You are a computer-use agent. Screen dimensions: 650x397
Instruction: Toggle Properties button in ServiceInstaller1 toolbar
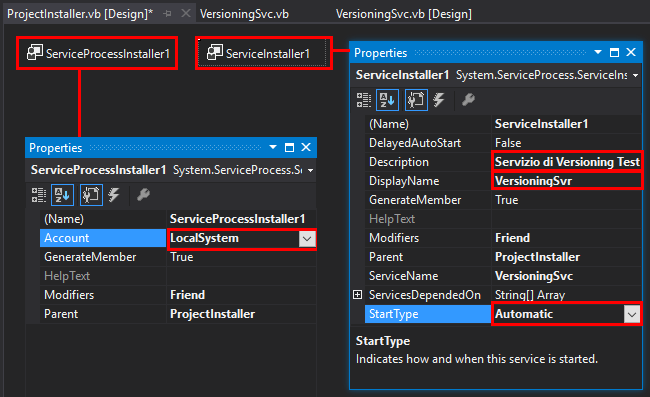416,100
